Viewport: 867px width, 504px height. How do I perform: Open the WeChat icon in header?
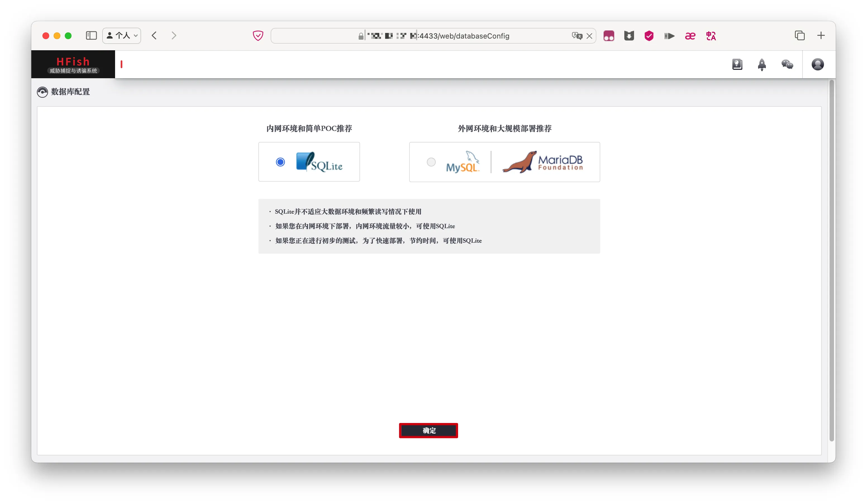click(x=787, y=64)
